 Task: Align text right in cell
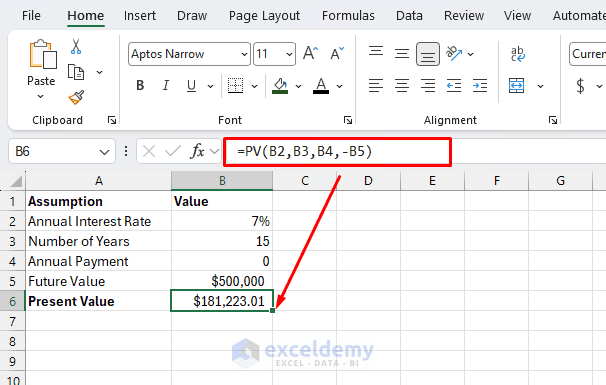tap(428, 85)
